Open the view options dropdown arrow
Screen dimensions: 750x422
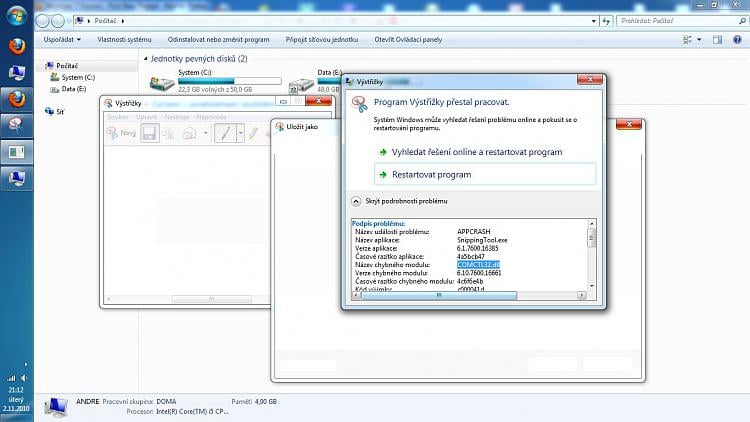click(699, 40)
